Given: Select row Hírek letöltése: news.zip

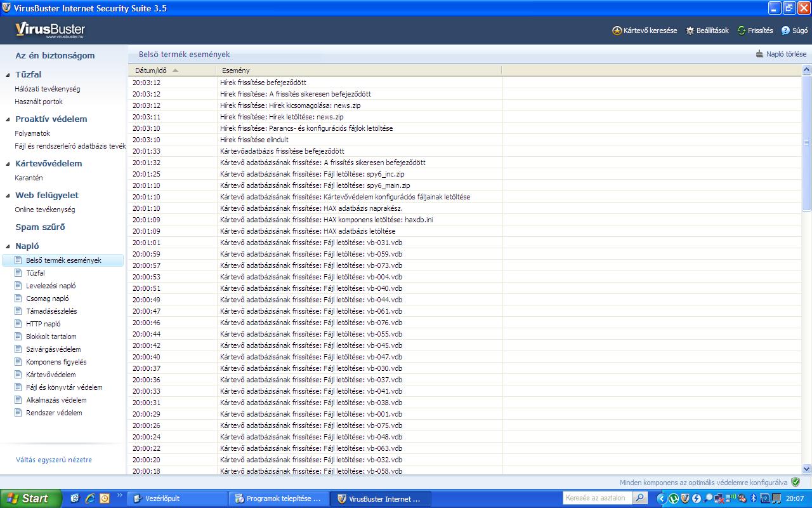Looking at the screenshot, I should point(465,117).
